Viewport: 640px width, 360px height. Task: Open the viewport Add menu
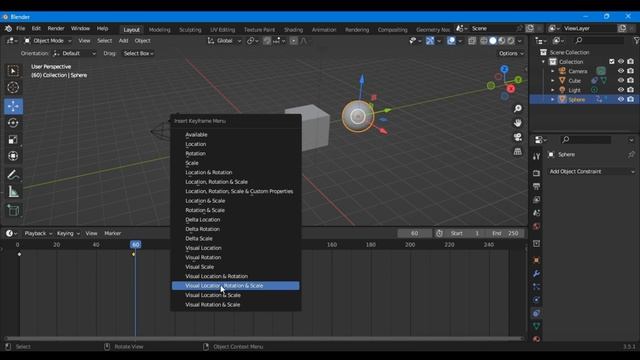coord(123,41)
